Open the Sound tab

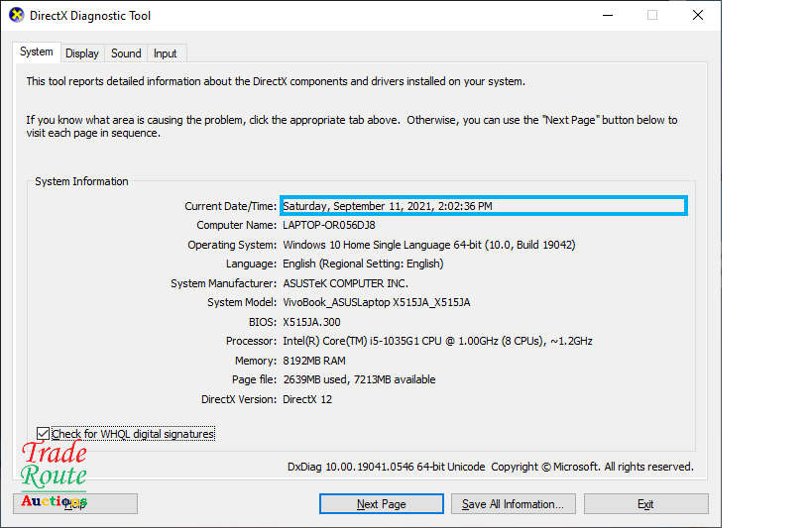point(126,53)
